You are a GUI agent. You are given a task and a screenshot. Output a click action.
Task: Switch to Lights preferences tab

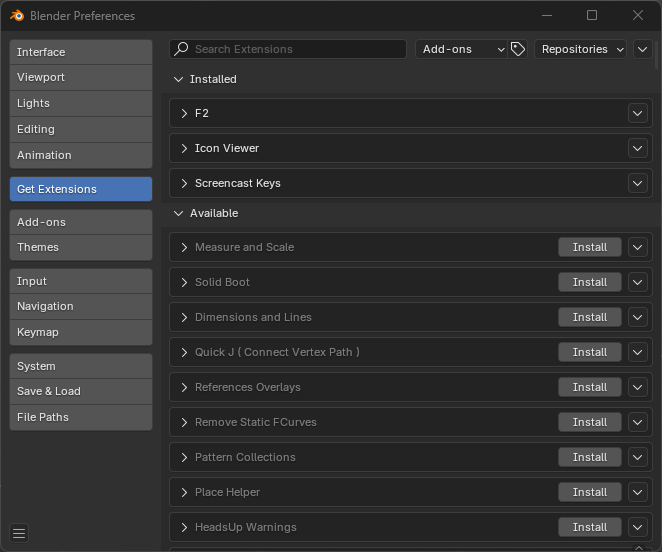(x=81, y=103)
